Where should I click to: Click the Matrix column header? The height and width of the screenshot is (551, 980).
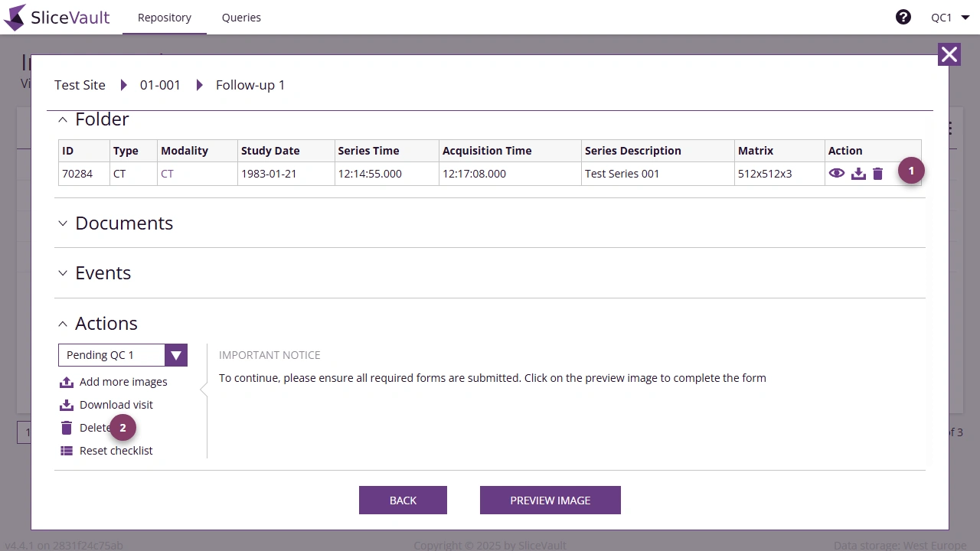click(779, 151)
